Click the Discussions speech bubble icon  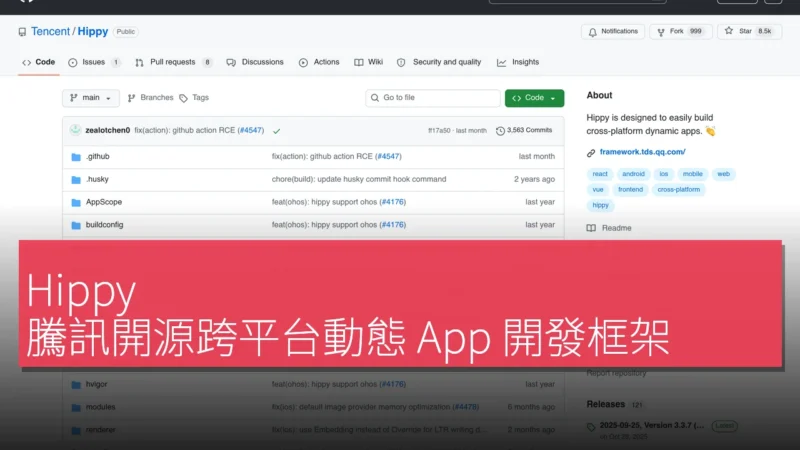point(231,63)
